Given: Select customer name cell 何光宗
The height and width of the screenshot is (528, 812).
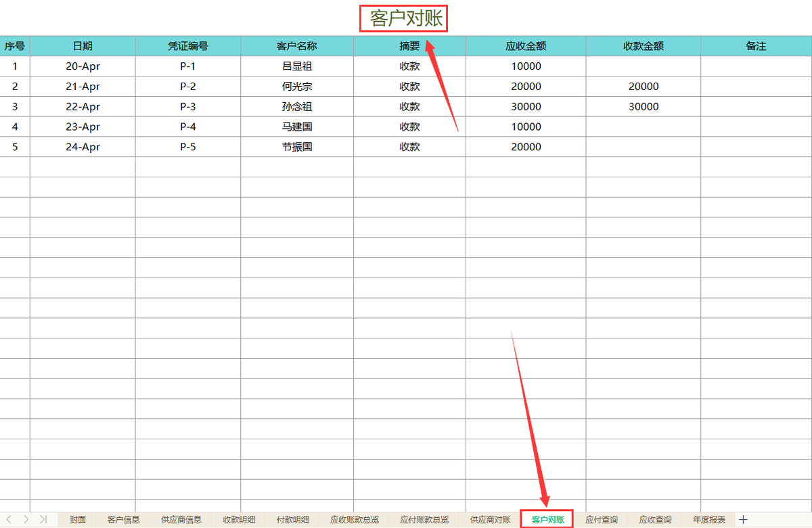Looking at the screenshot, I should [x=297, y=87].
